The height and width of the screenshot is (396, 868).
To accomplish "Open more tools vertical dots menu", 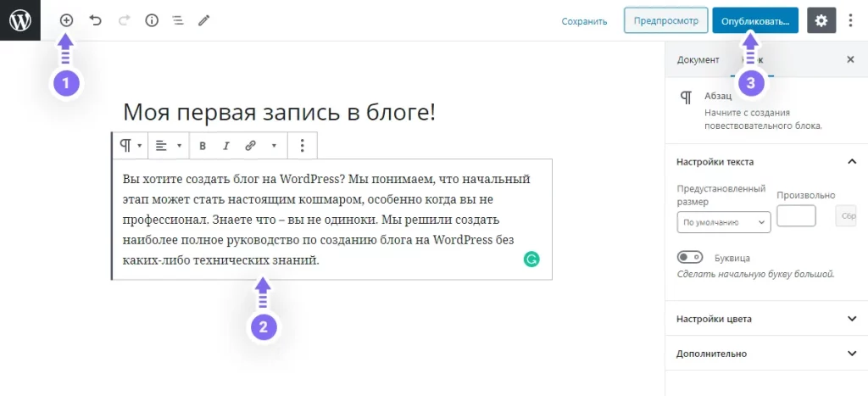I will click(x=851, y=20).
